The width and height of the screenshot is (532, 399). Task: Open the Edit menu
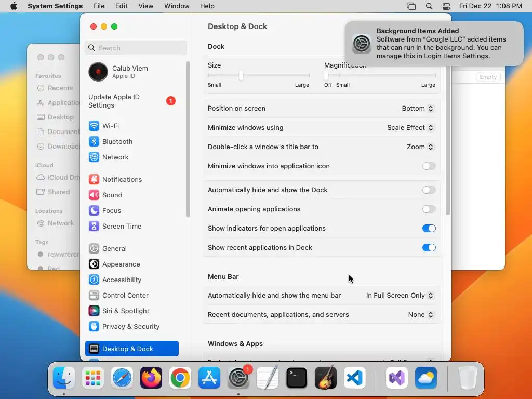[121, 6]
